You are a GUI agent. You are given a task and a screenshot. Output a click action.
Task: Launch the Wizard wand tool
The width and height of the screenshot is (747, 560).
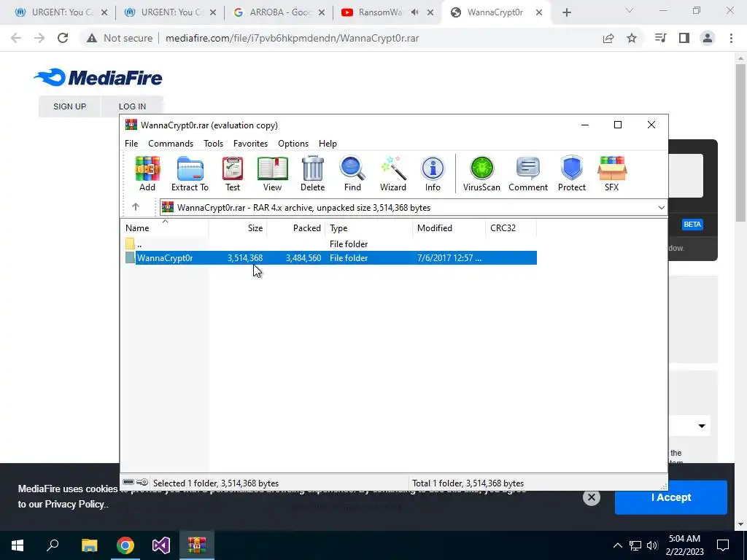[393, 174]
